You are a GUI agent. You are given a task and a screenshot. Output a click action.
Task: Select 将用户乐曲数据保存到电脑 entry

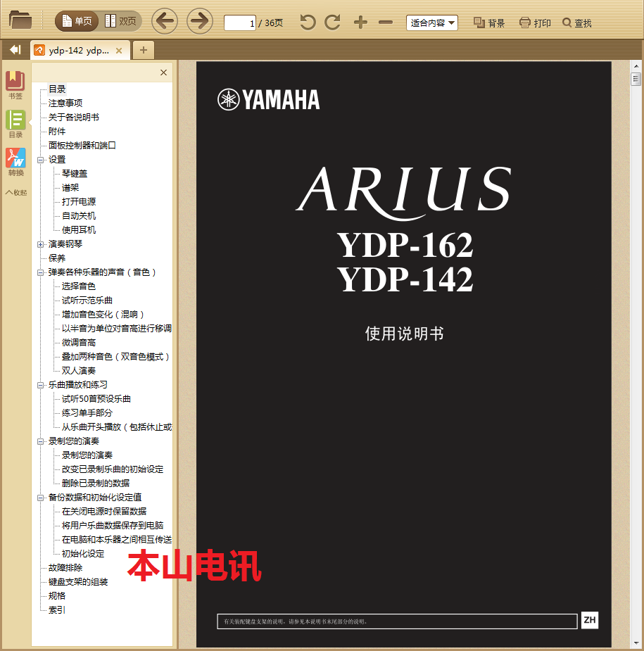pyautogui.click(x=112, y=525)
